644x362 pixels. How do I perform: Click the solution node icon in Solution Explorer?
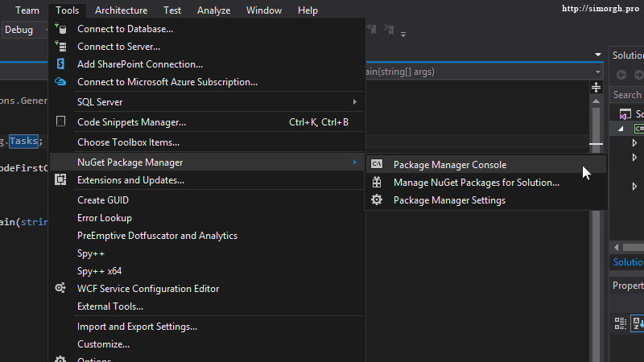(625, 113)
